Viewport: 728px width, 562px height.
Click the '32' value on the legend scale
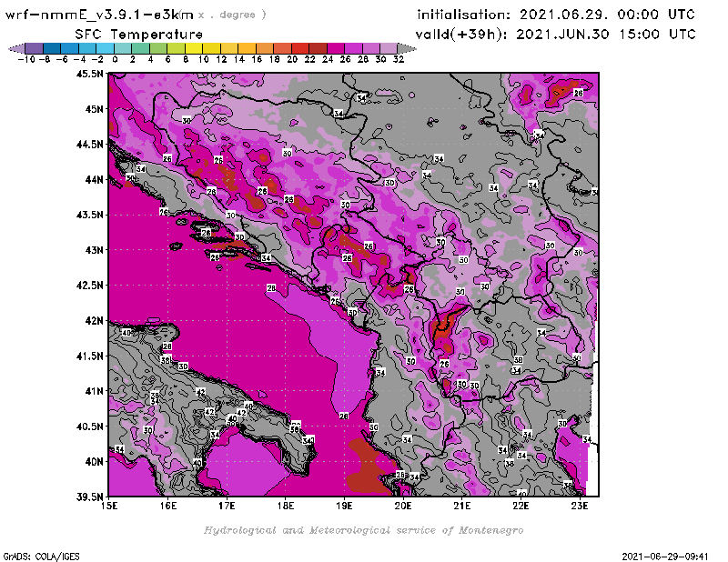[x=399, y=59]
